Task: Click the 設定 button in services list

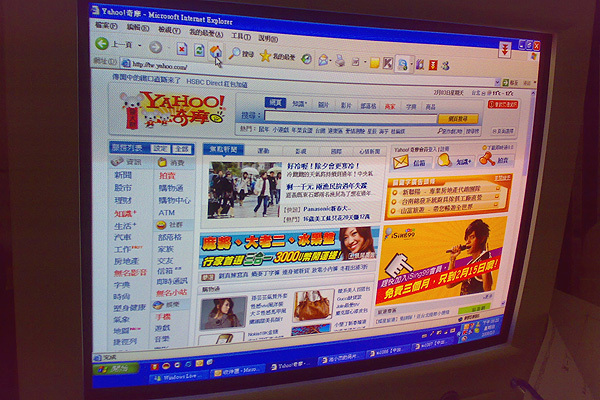Action: [x=160, y=149]
